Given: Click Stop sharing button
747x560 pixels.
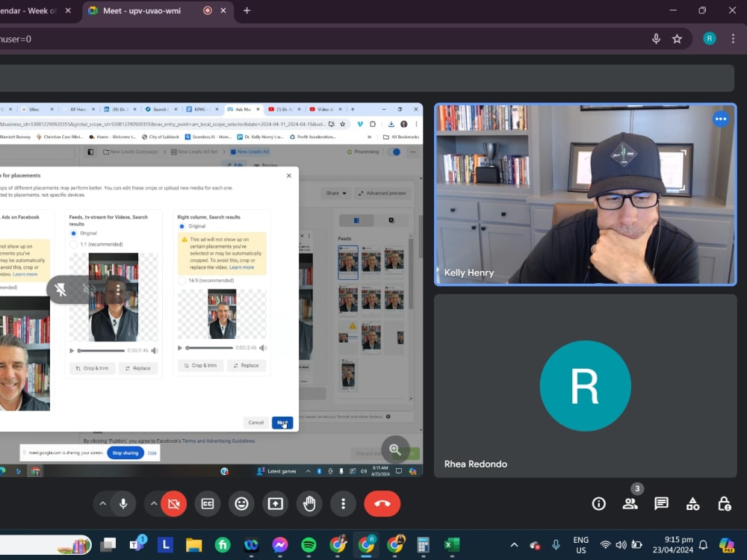Looking at the screenshot, I should coord(125,453).
